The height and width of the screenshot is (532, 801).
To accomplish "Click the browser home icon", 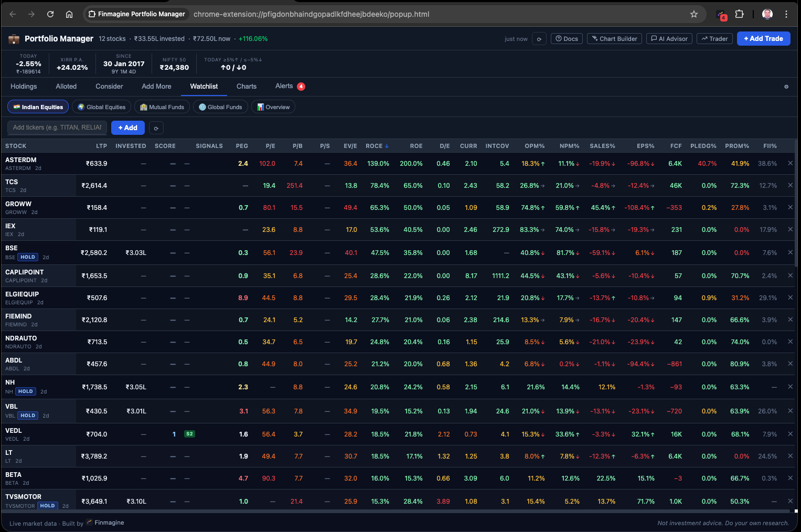I will coord(69,14).
